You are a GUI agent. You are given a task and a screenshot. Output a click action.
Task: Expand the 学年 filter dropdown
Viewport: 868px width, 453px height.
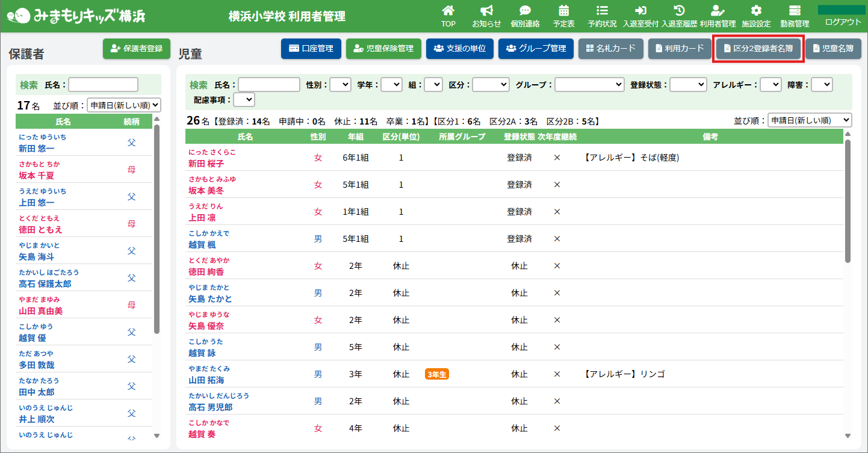click(x=391, y=85)
